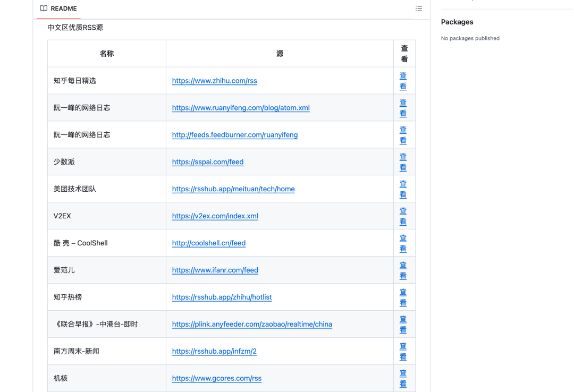Open the ifanr.com/feed link
The height and width of the screenshot is (392, 574).
click(x=215, y=270)
